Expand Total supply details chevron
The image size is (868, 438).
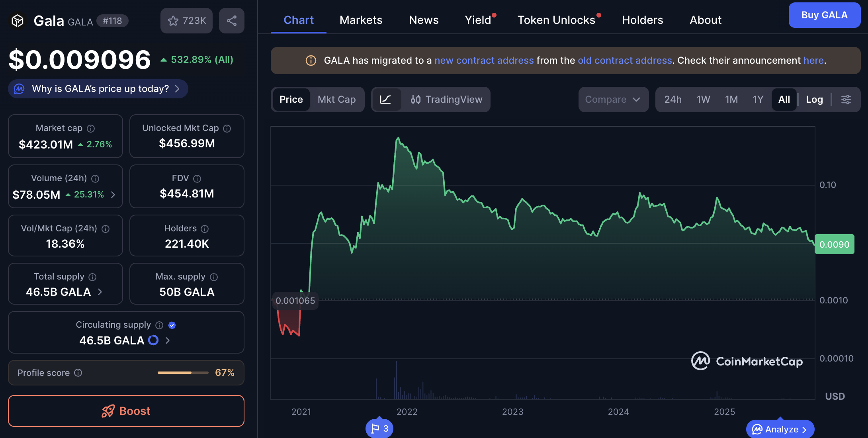[100, 292]
